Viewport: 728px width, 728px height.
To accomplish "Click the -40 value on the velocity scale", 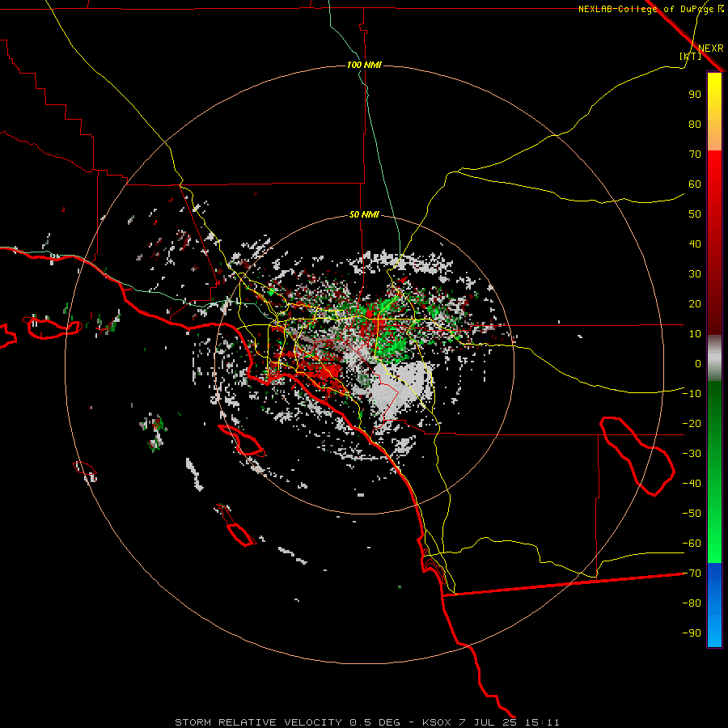I will pos(692,484).
